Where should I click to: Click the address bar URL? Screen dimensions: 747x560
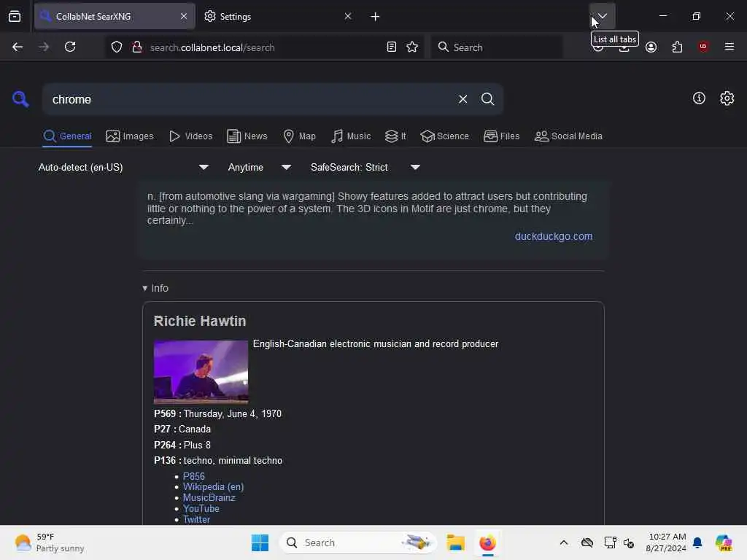212,47
